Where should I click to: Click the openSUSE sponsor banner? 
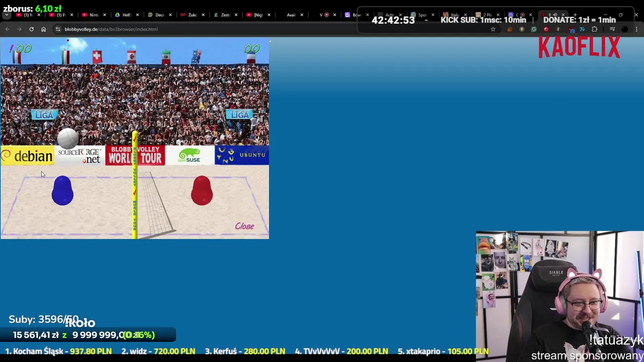pyautogui.click(x=190, y=156)
